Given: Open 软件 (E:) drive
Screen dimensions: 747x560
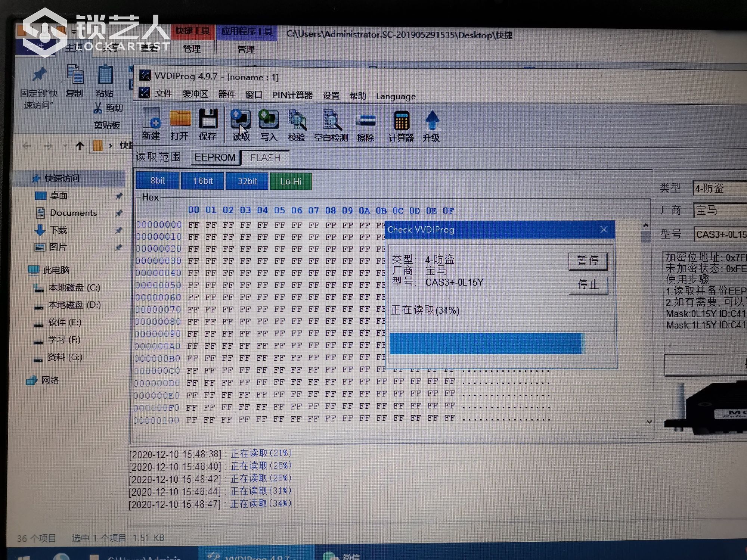Looking at the screenshot, I should pos(58,322).
